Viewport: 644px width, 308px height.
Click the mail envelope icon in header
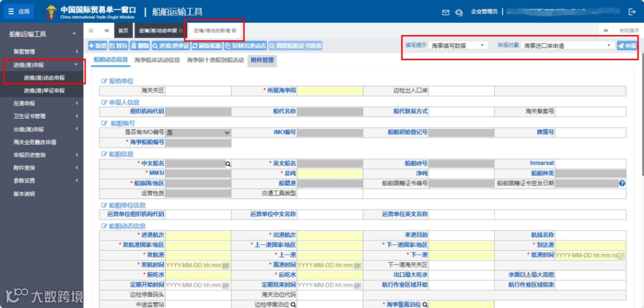tap(445, 12)
